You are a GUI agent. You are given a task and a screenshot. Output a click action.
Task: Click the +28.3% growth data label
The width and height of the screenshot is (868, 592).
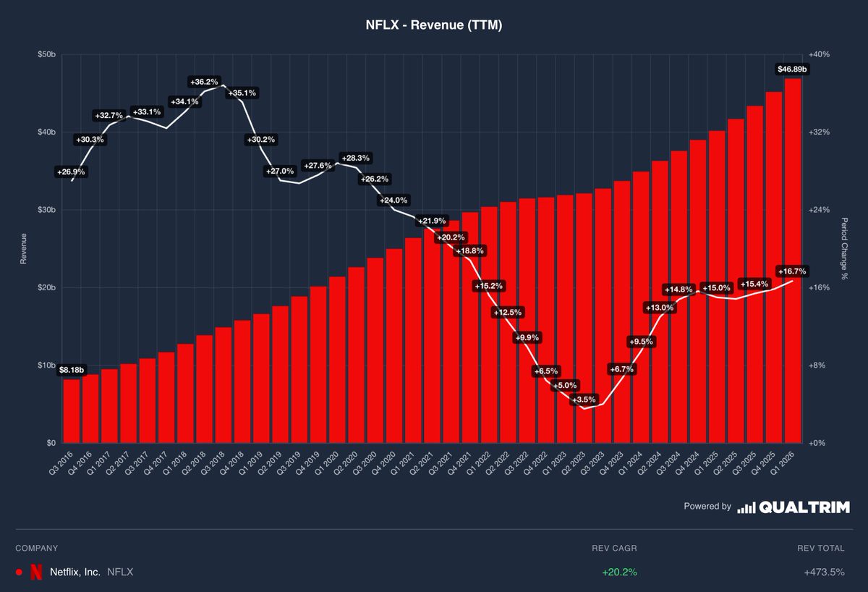355,158
